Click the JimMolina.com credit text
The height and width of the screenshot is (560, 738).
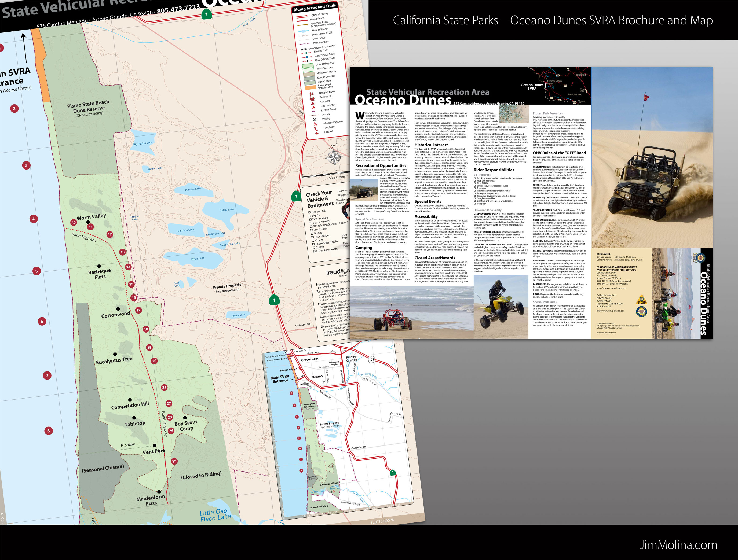tap(678, 545)
